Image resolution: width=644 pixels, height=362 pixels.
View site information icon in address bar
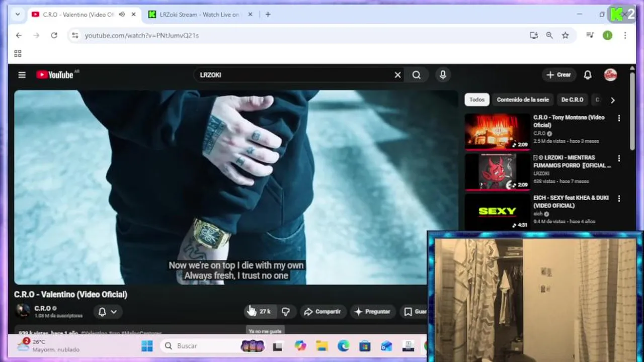coord(75,35)
